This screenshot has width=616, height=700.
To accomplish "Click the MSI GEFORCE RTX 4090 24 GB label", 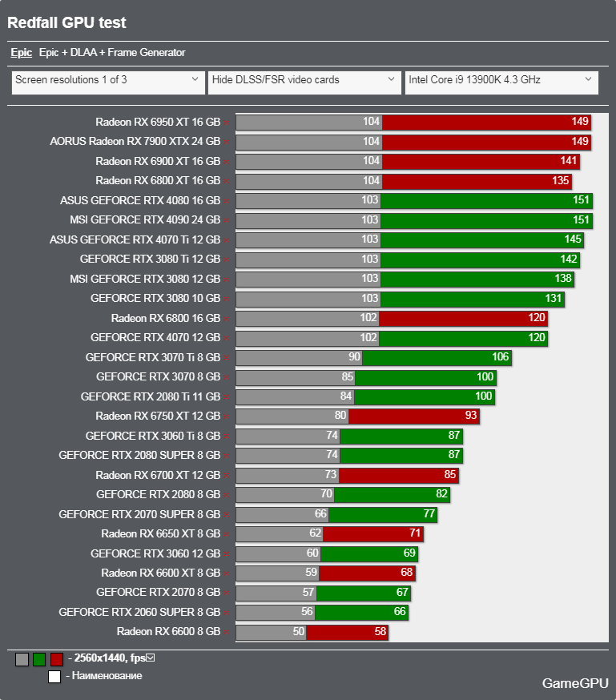I will point(145,220).
